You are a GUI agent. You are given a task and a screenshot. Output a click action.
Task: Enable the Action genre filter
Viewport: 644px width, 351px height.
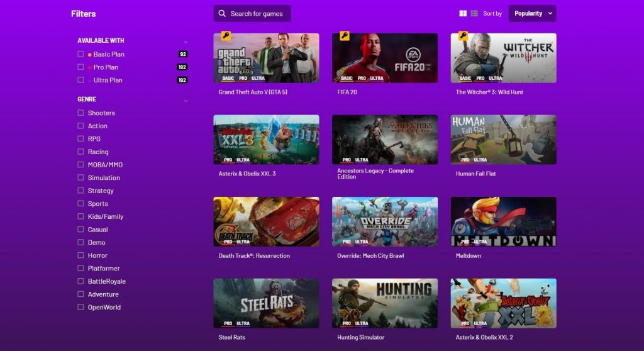(80, 126)
